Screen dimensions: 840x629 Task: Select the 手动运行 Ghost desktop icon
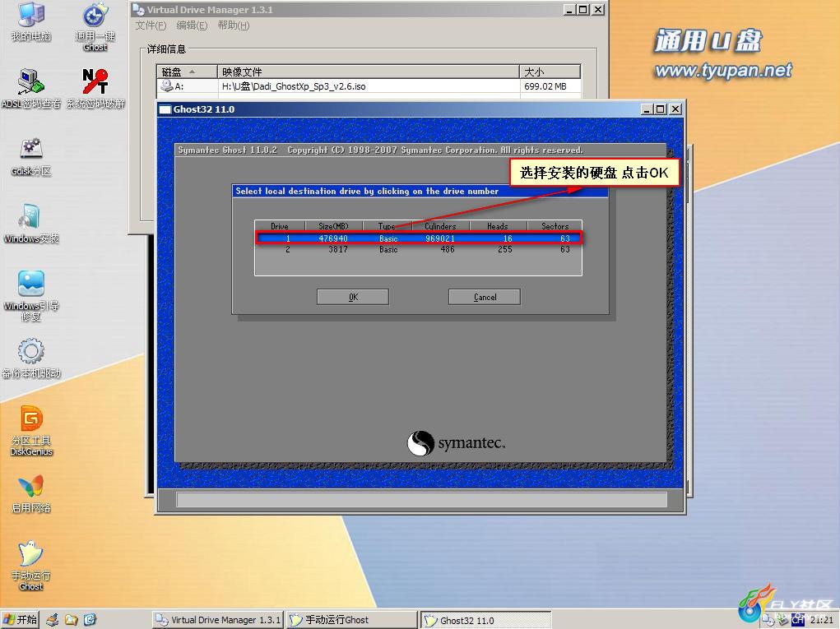pos(31,566)
